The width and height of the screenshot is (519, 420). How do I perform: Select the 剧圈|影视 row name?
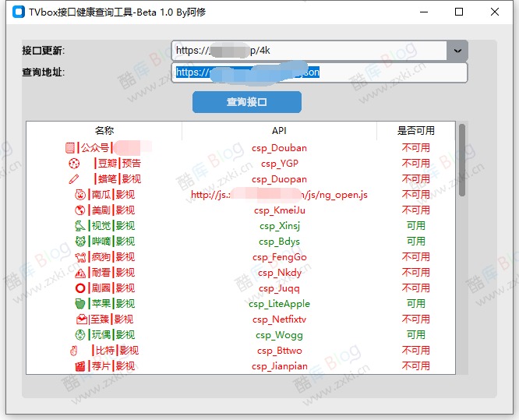(111, 288)
